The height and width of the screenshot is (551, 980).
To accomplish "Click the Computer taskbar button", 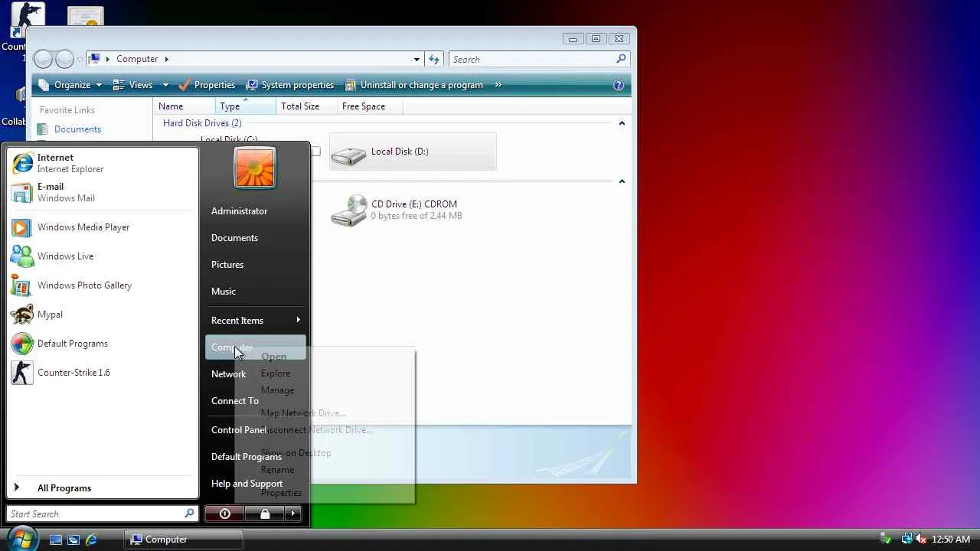I will (x=184, y=540).
